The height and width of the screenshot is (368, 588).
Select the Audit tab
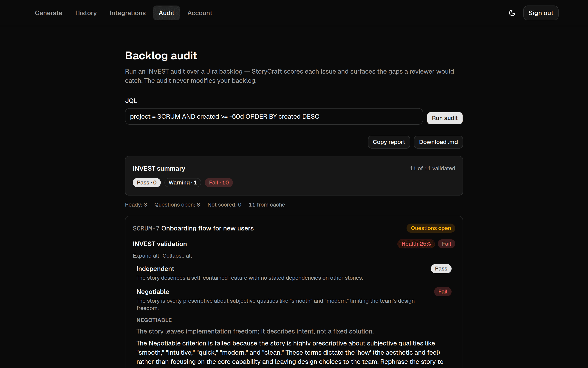167,13
